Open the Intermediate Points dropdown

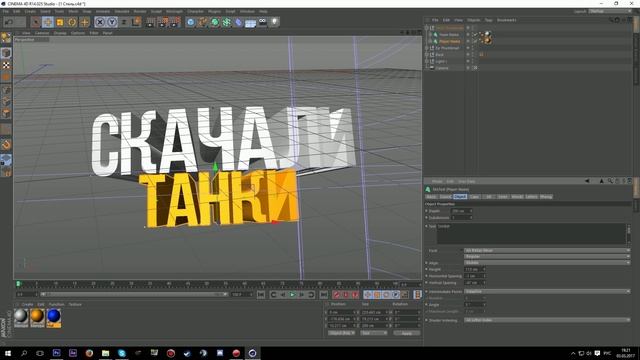coord(547,291)
